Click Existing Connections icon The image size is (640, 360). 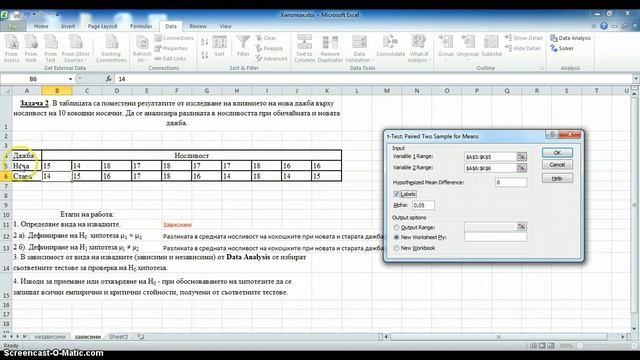coord(111,49)
